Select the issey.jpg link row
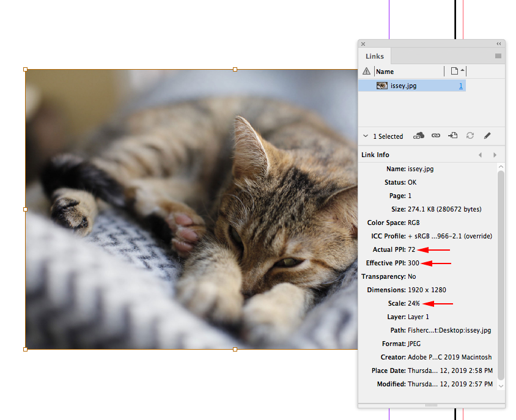Screen dimensions: 516x420 point(412,86)
